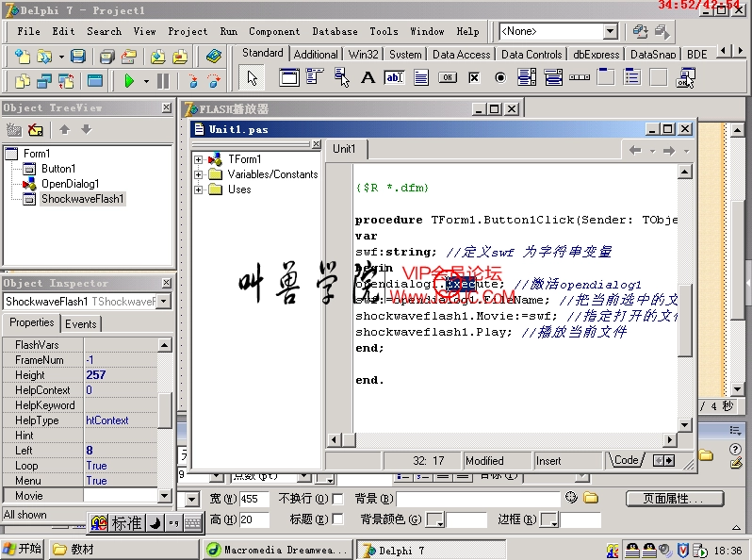Click Add file to project icon
The image size is (752, 560).
pyautogui.click(x=157, y=57)
